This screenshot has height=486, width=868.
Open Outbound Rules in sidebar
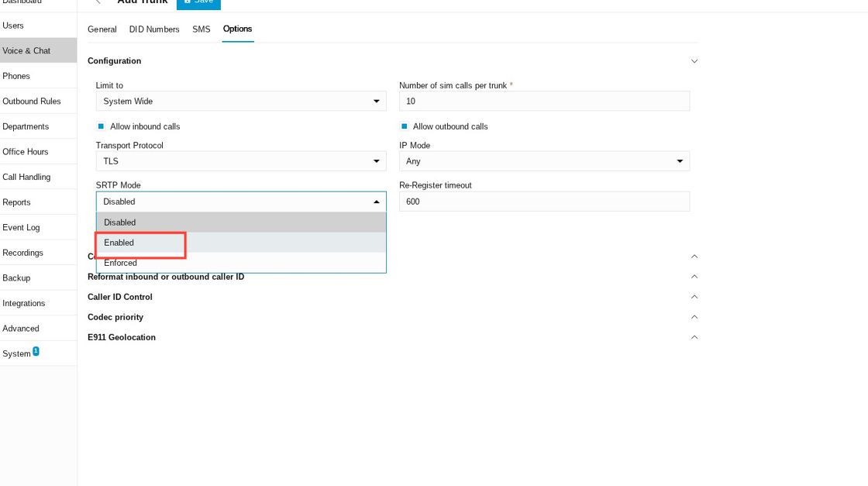point(38,102)
